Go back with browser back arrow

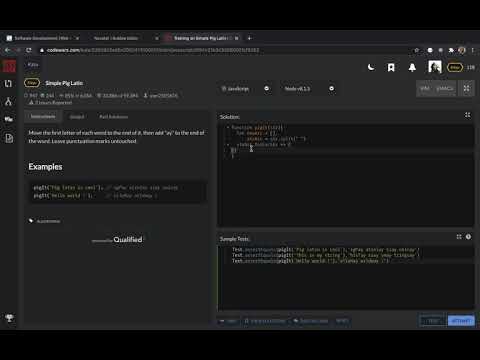click(x=7, y=50)
